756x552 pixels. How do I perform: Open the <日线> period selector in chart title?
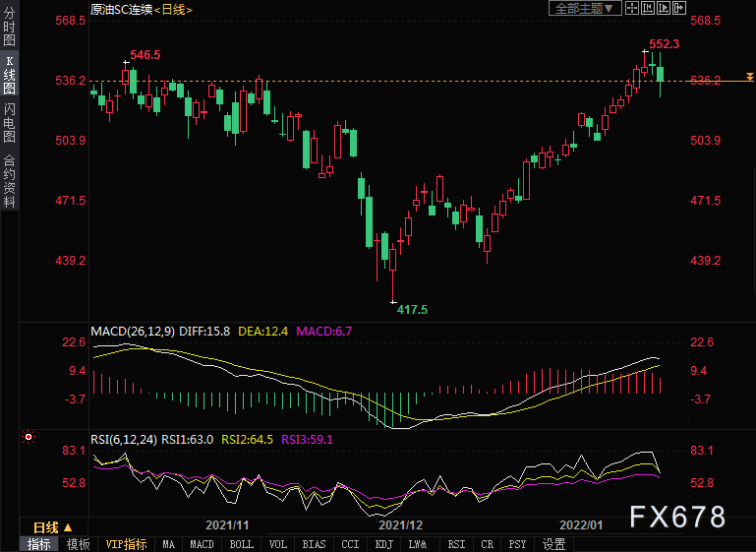(x=172, y=9)
